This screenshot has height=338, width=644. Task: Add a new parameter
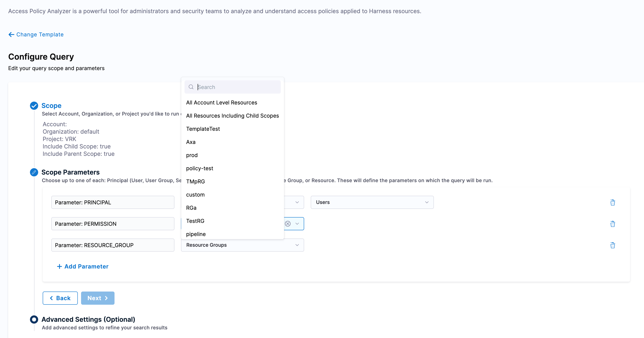click(83, 266)
